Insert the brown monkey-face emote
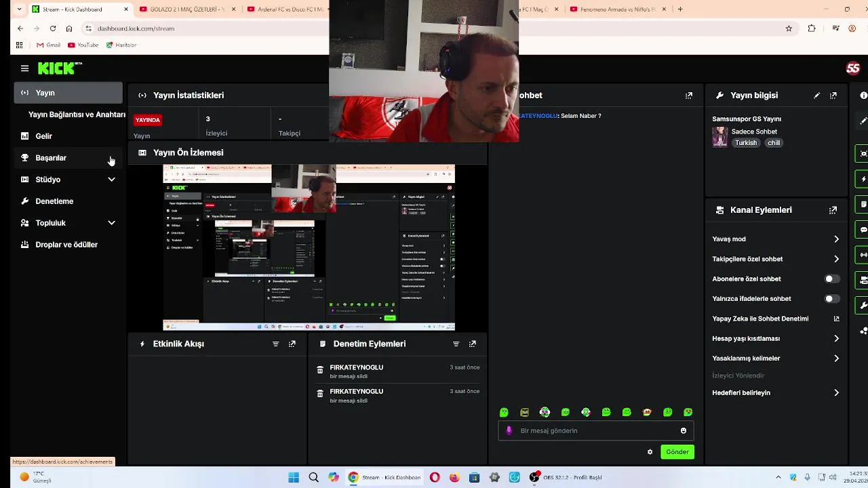The width and height of the screenshot is (868, 488). tap(647, 412)
